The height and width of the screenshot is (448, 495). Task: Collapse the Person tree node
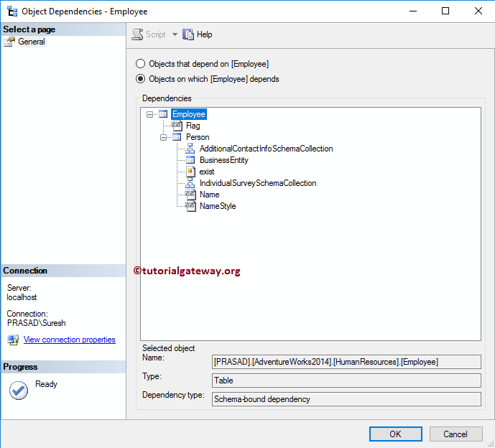[163, 137]
